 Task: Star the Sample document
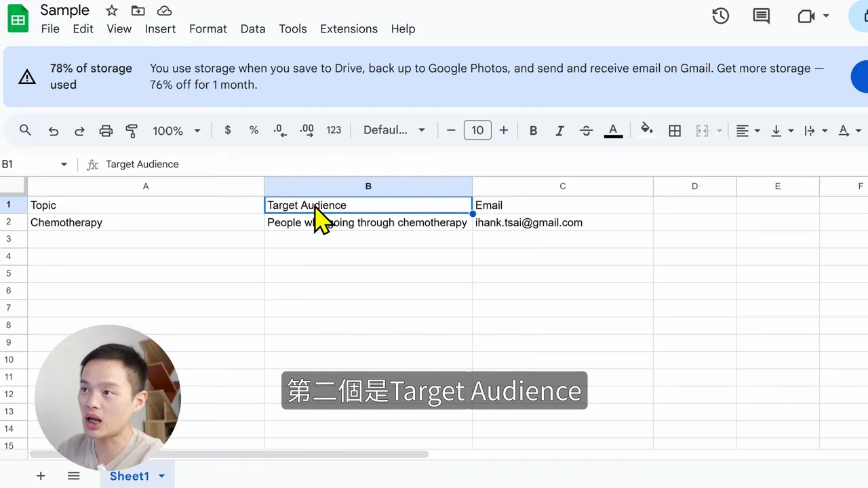click(112, 11)
